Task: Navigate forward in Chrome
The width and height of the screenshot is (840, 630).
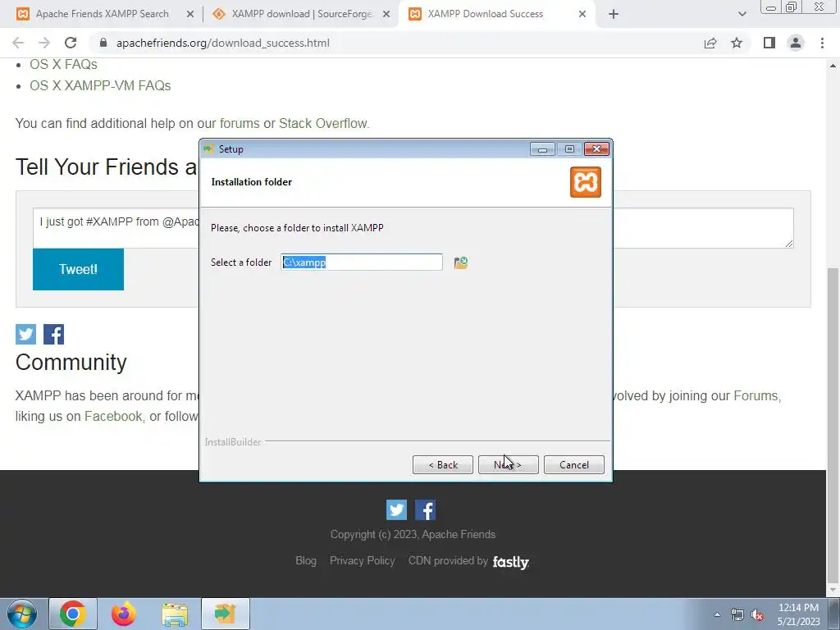Action: tap(44, 43)
